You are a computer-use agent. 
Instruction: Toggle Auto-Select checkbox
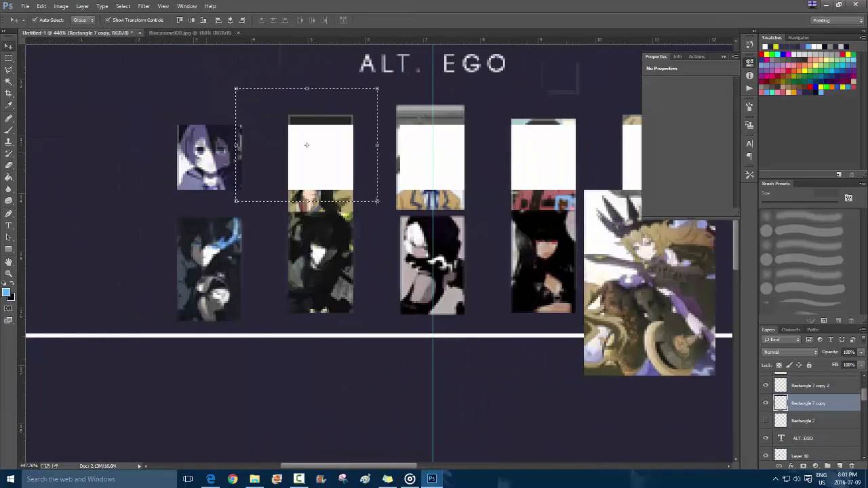(35, 20)
